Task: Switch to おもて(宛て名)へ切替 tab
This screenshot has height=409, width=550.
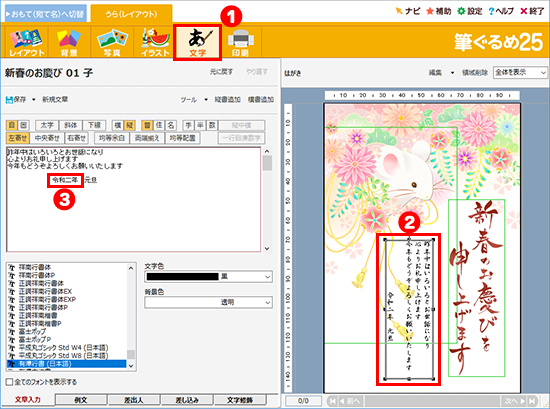Action: click(x=46, y=14)
